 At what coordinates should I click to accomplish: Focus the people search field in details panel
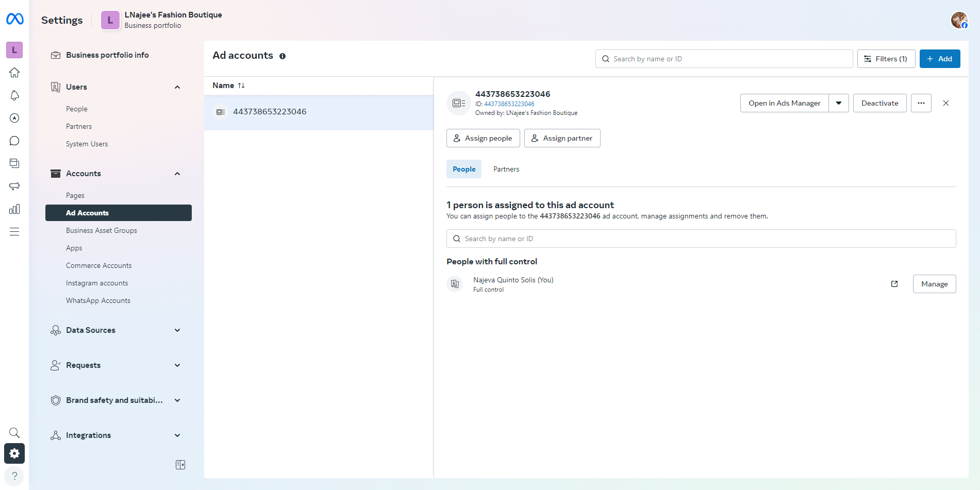701,239
